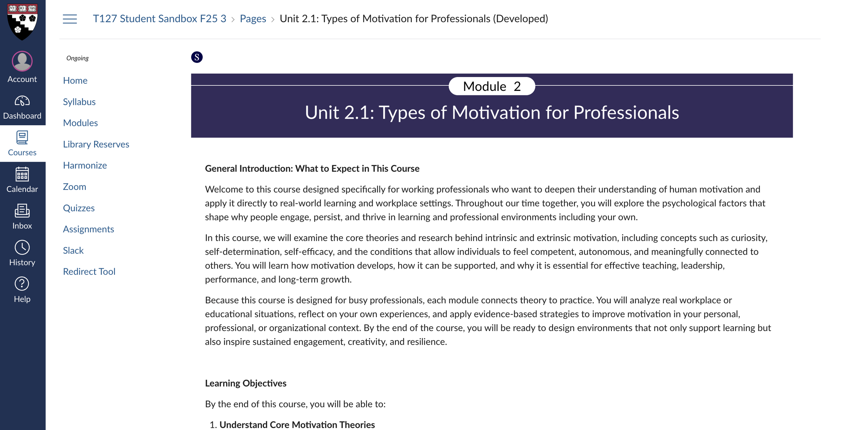Open the Calendar icon
This screenshot has width=868, height=430.
click(22, 174)
